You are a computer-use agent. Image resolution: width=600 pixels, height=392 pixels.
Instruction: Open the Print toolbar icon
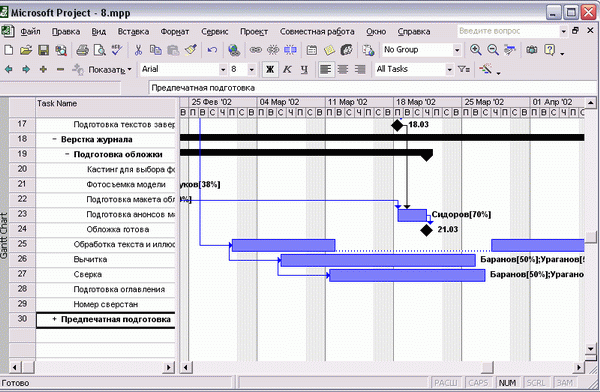[82, 50]
